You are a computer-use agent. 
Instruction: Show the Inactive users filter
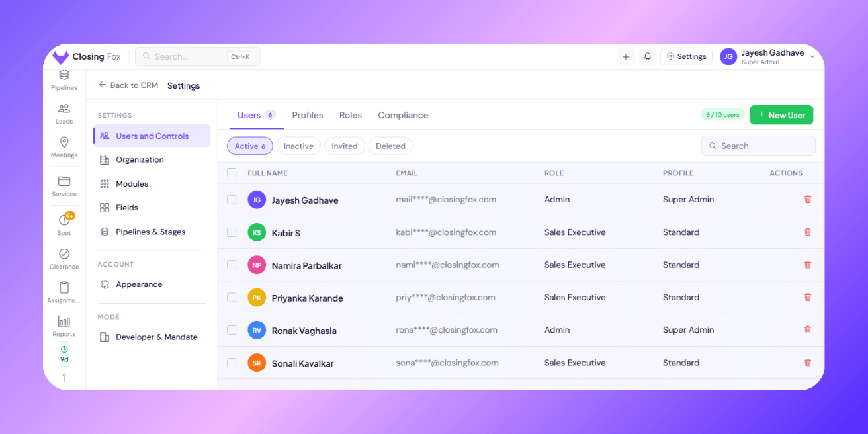click(298, 146)
